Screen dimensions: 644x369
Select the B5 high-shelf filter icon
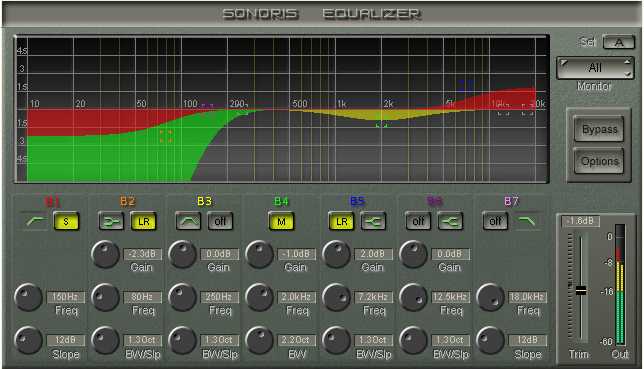click(x=373, y=221)
